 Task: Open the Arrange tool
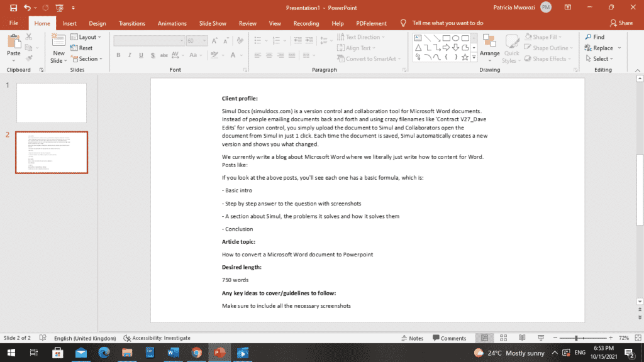click(489, 48)
